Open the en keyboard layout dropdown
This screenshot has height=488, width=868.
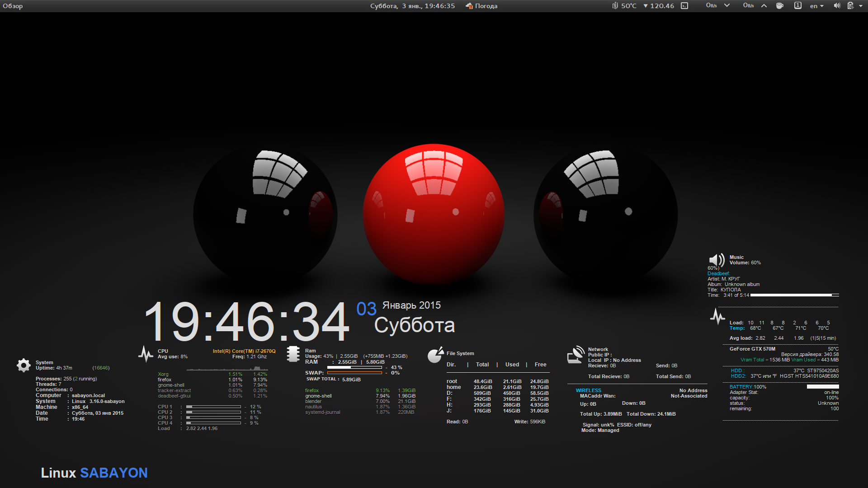[x=817, y=6]
